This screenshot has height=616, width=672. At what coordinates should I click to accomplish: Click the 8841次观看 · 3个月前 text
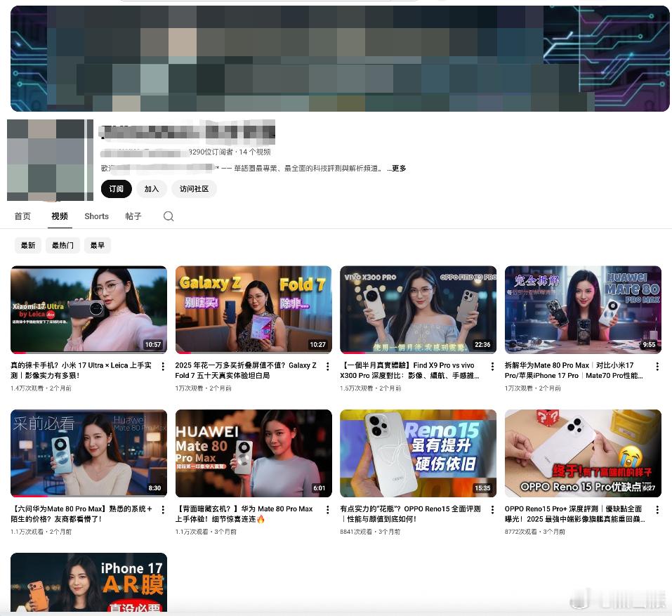coord(370,532)
